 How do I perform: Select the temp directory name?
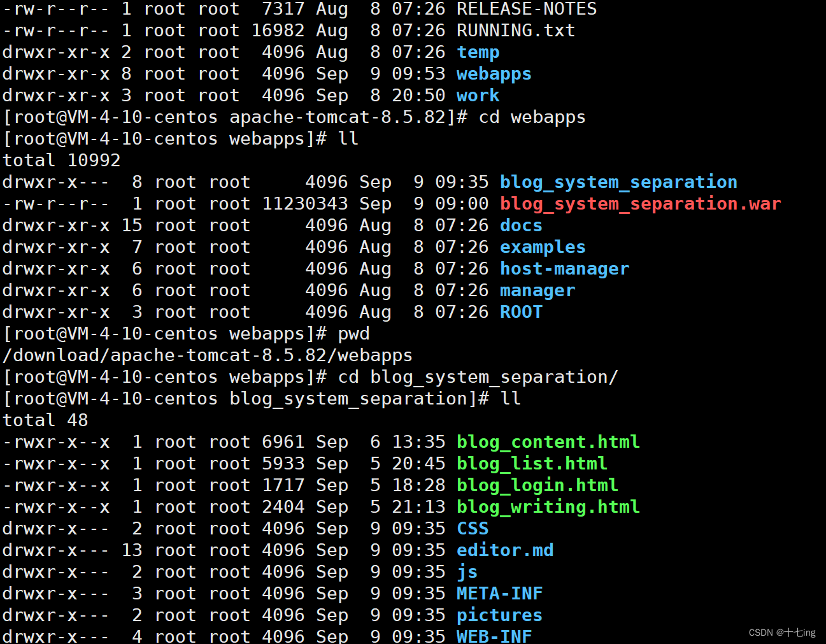tap(478, 52)
